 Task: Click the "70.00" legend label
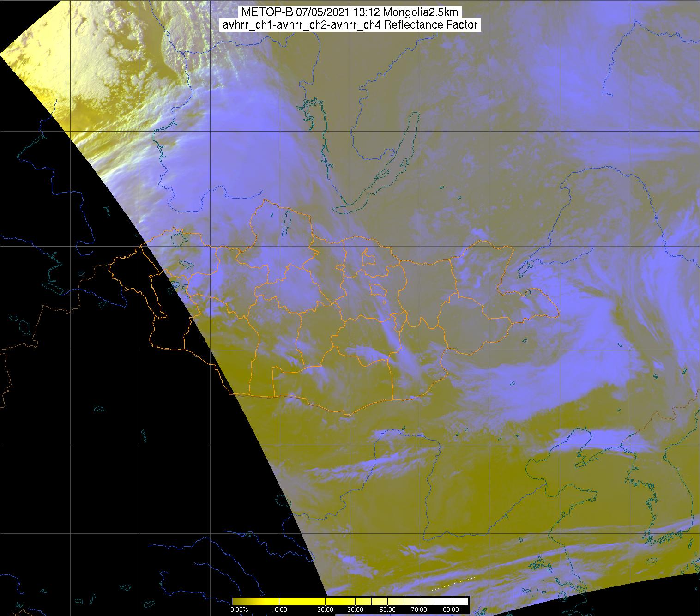[419, 610]
